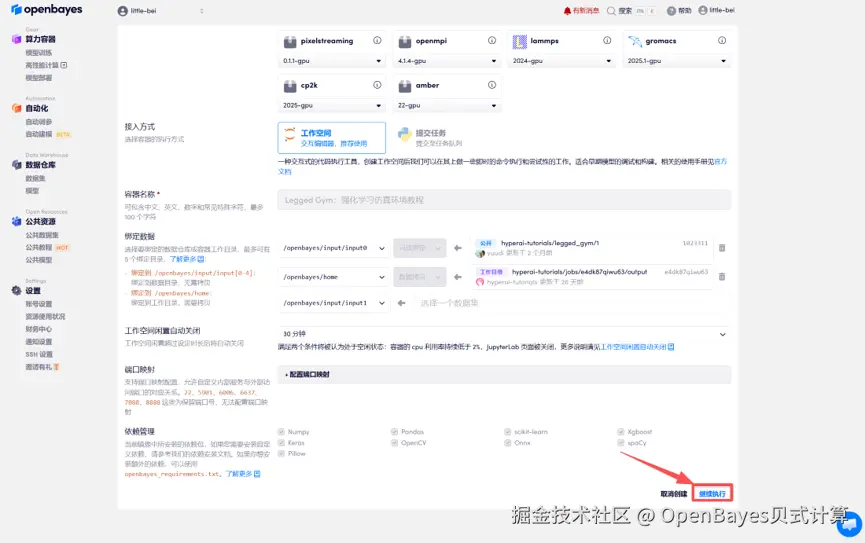This screenshot has height=543, width=865.
Task: Open pixelstreaming 0.1.1-gpu version dropdown
Action: [x=332, y=61]
